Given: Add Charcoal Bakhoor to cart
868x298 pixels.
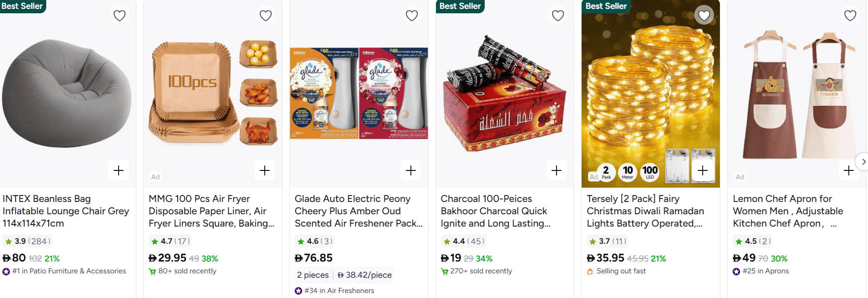Looking at the screenshot, I should [557, 170].
